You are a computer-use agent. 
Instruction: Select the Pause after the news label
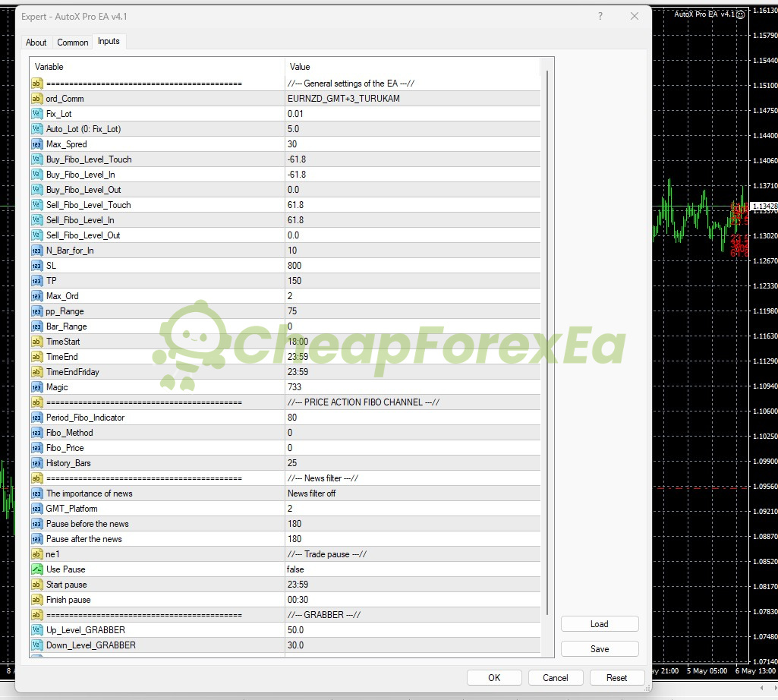point(83,539)
